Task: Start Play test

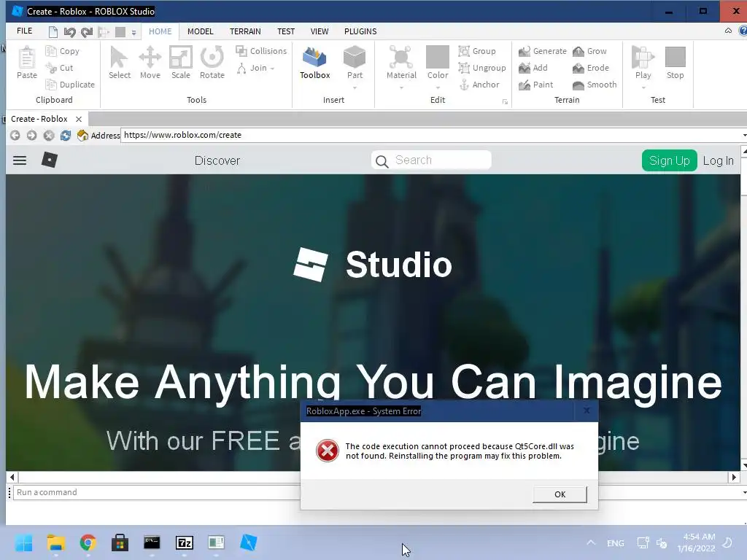Action: point(643,62)
